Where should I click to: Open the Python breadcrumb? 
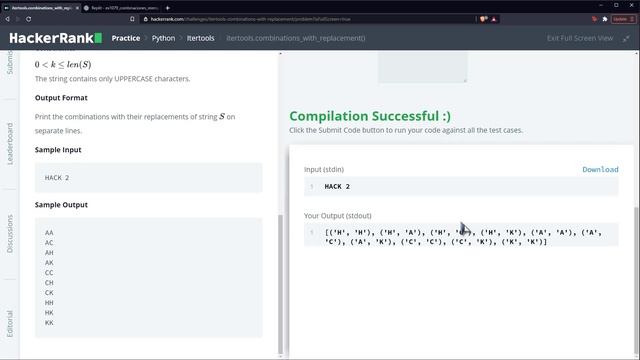pos(163,38)
